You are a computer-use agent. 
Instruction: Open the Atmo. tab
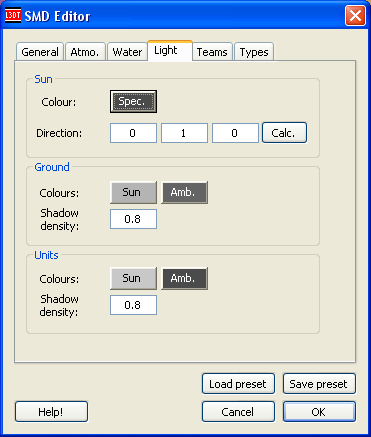click(x=85, y=52)
